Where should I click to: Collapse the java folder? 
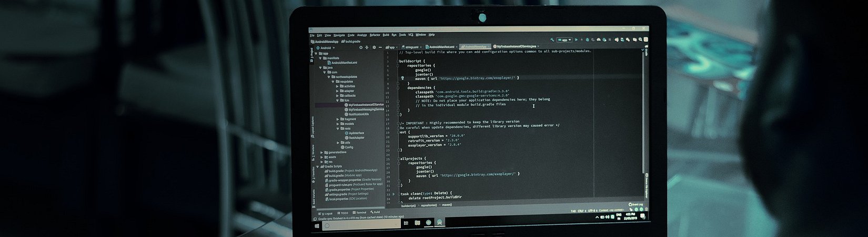[320, 67]
